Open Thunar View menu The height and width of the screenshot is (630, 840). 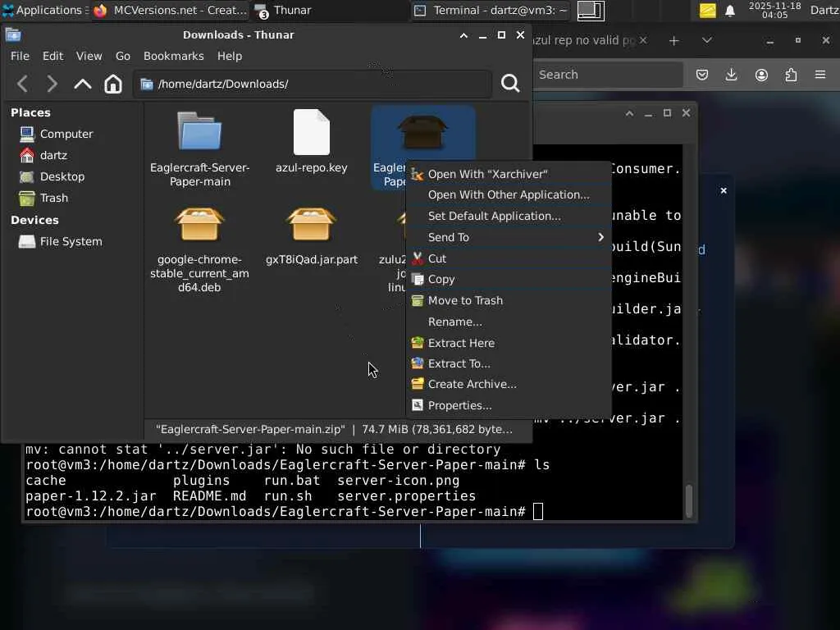(89, 56)
